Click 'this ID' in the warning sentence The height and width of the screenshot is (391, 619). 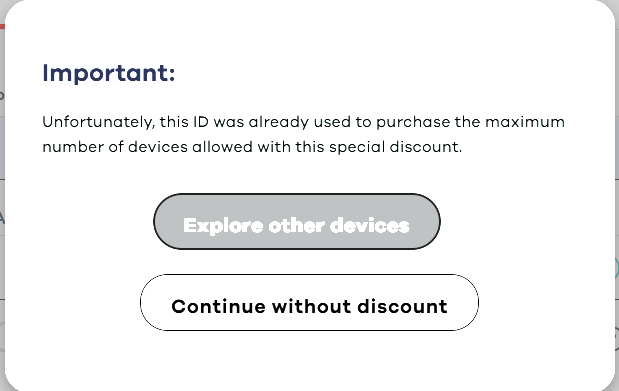pyautogui.click(x=184, y=122)
